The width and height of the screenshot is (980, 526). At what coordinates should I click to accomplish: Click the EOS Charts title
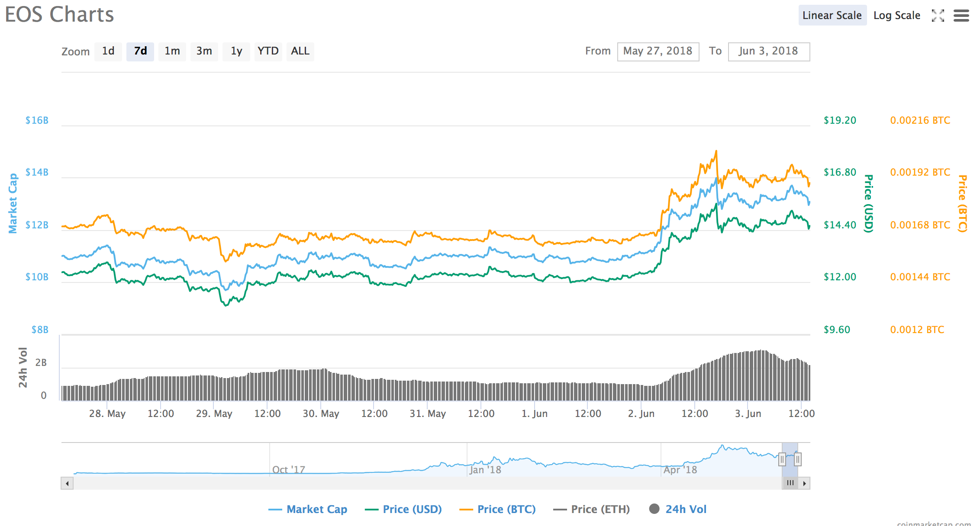click(59, 14)
